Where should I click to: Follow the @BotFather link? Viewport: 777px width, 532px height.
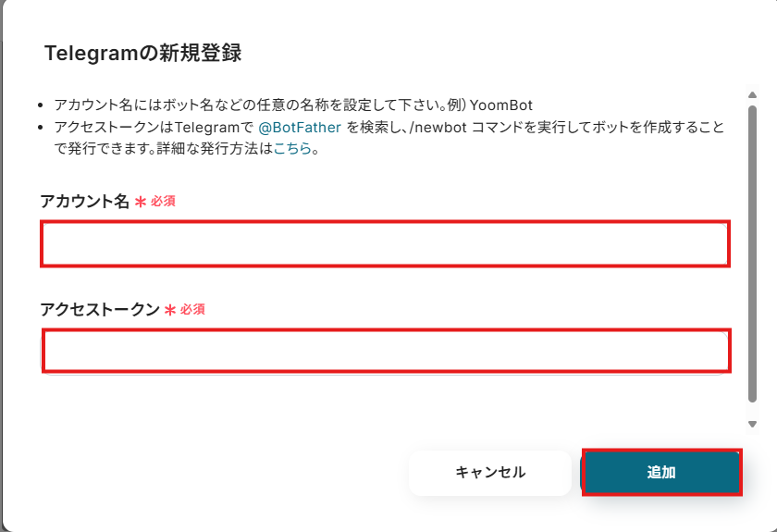[299, 128]
